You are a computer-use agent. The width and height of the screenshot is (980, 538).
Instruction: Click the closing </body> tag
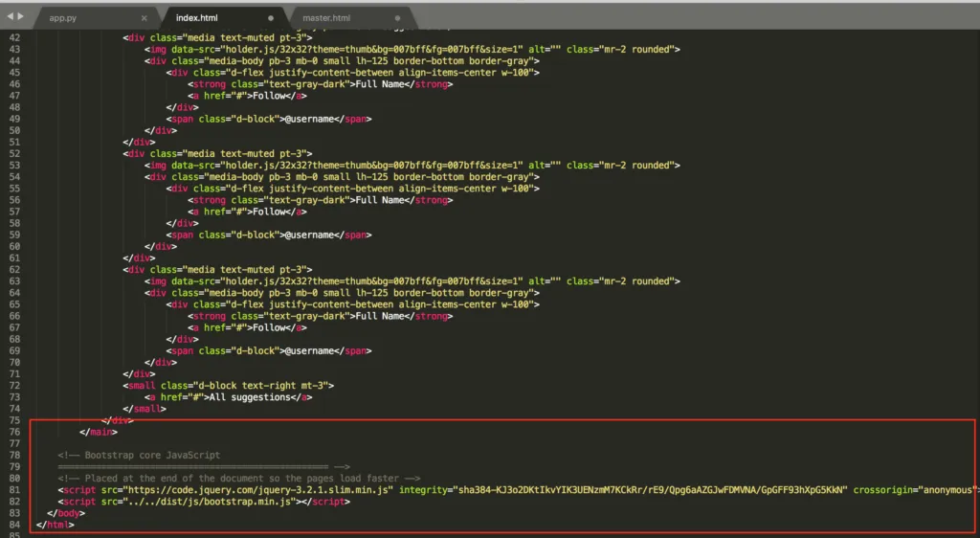(66, 514)
